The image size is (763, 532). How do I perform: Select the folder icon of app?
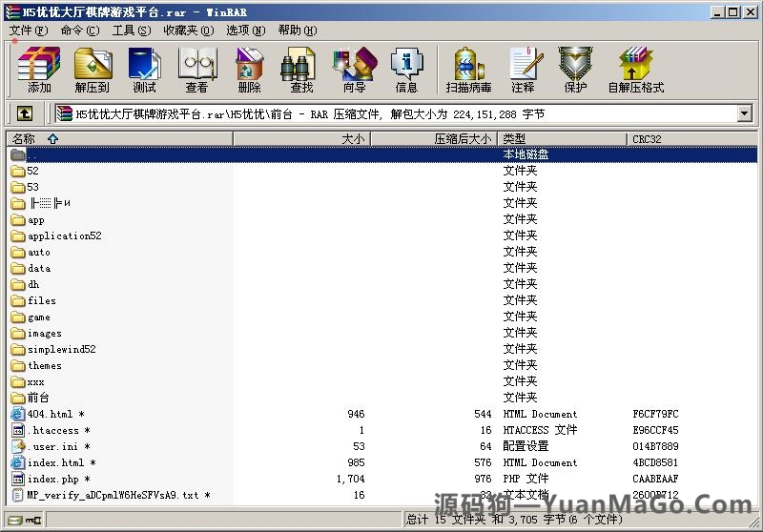click(18, 220)
